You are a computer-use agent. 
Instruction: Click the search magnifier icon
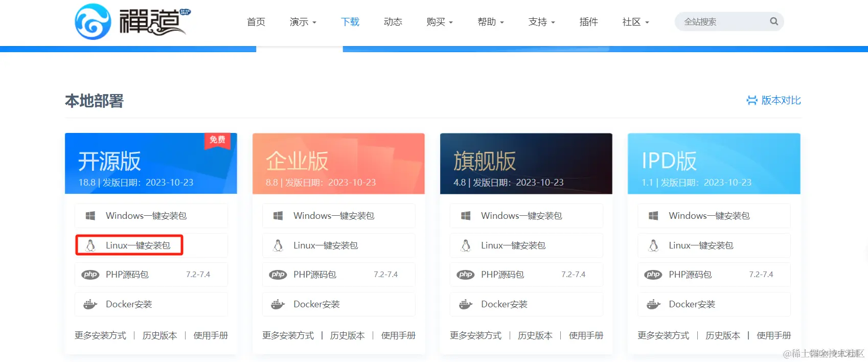[x=774, y=21]
